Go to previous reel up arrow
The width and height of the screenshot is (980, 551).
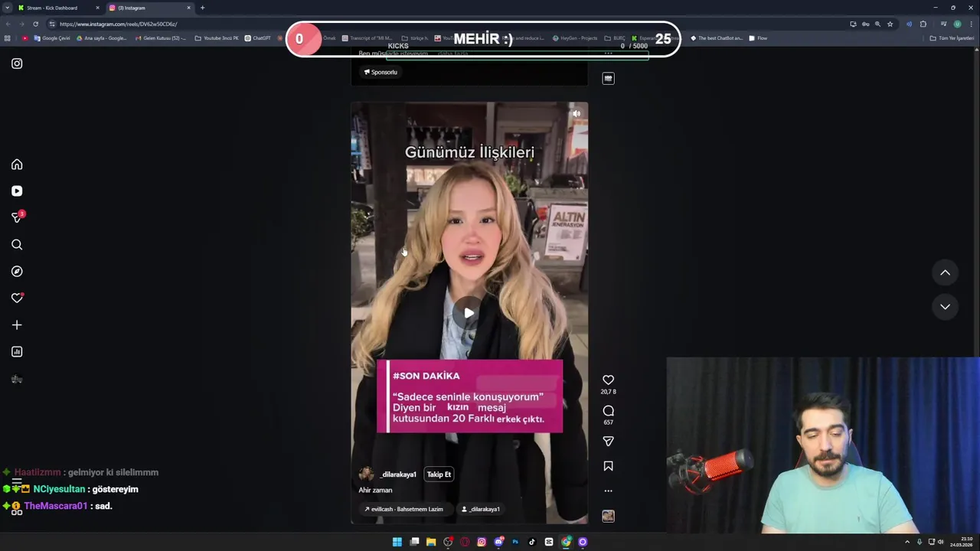pos(945,272)
